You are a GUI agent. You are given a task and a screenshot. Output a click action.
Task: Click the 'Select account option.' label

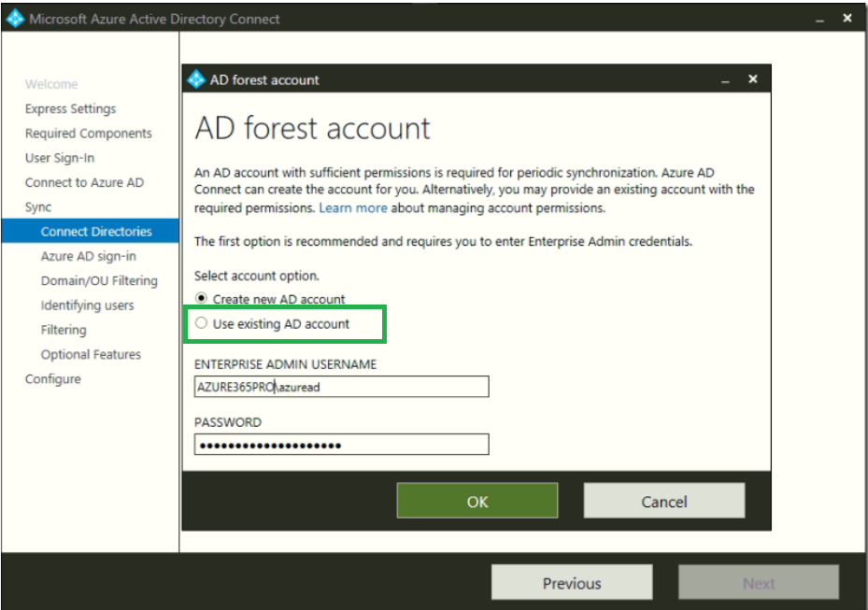[x=257, y=276]
